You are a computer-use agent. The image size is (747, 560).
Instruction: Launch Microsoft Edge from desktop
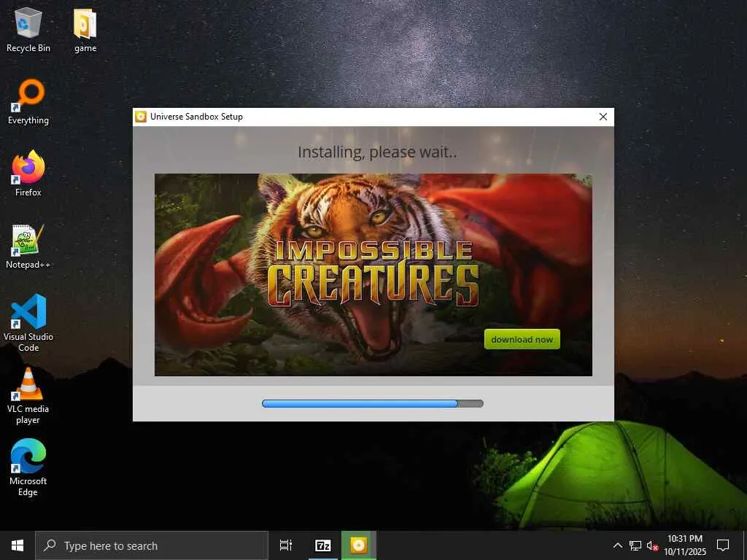28,467
